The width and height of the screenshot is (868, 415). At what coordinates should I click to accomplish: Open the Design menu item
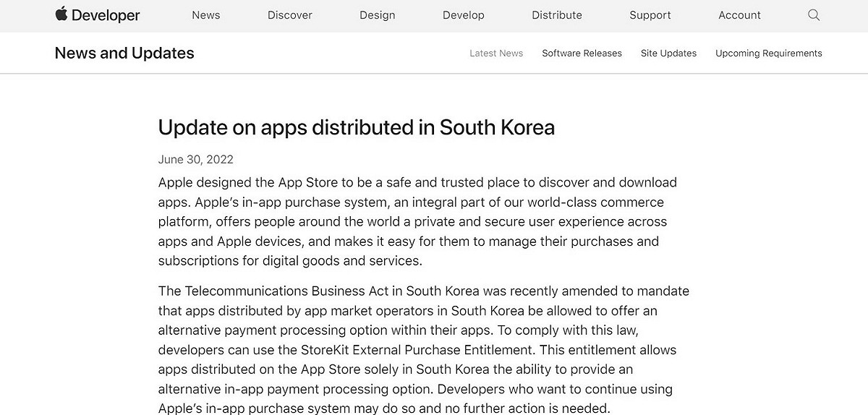pos(377,15)
